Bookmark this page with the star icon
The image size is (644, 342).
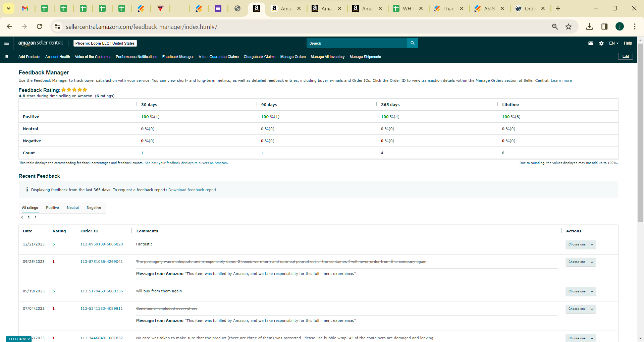coord(569,26)
